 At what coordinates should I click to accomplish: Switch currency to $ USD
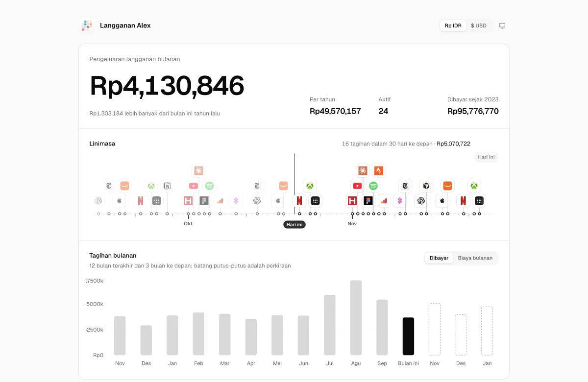click(479, 25)
